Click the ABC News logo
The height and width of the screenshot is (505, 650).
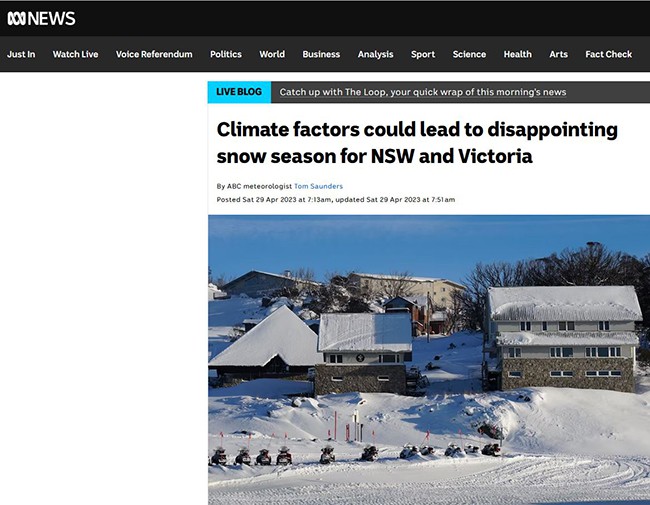(41, 18)
